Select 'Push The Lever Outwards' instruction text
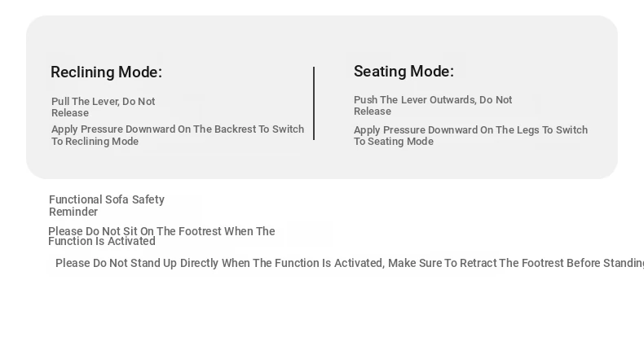The width and height of the screenshot is (644, 337). [x=433, y=105]
